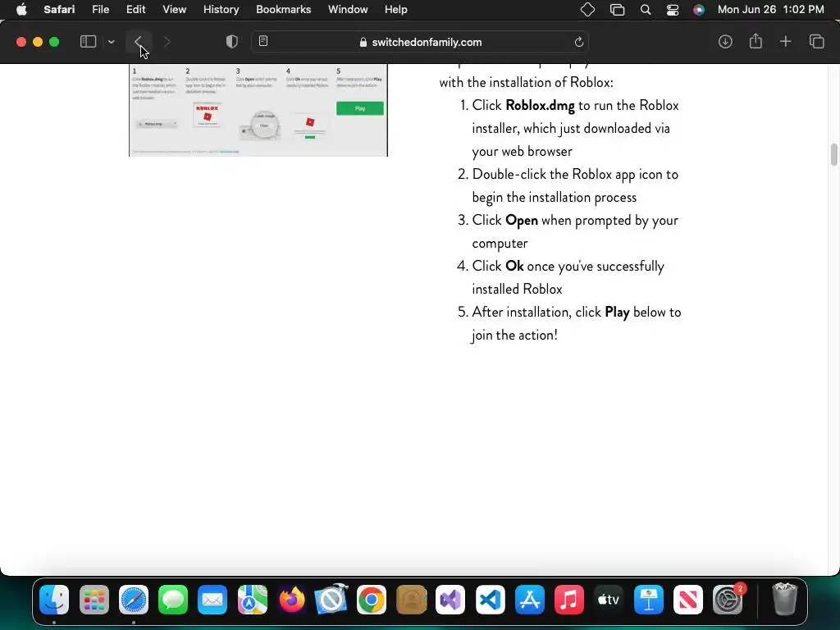Click the switchedonfamily.com address field

click(421, 42)
